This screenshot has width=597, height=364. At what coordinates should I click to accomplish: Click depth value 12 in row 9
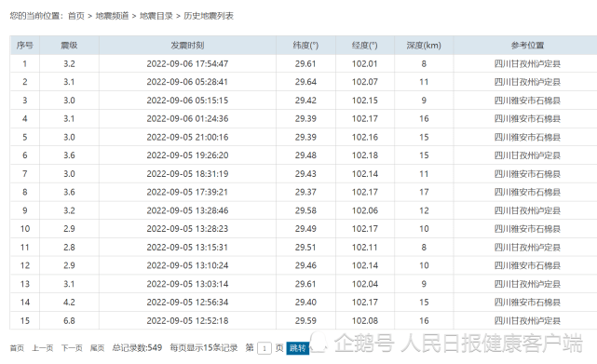coord(424,210)
